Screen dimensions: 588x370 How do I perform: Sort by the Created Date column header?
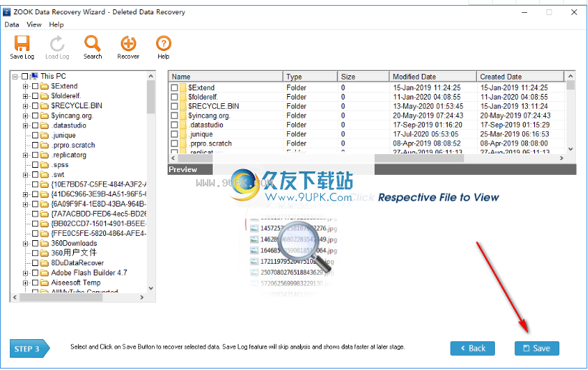click(x=521, y=77)
